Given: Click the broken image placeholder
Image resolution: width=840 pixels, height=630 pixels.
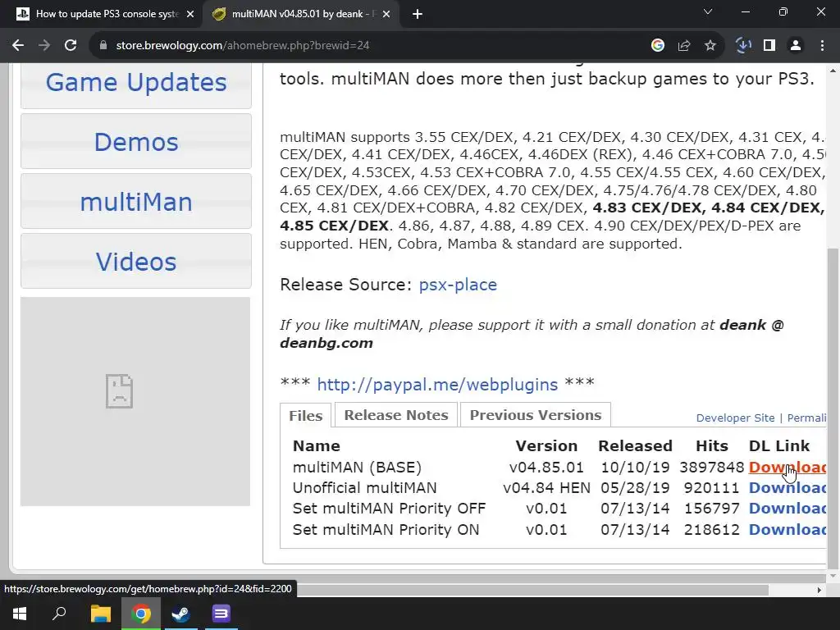Looking at the screenshot, I should coord(119,391).
